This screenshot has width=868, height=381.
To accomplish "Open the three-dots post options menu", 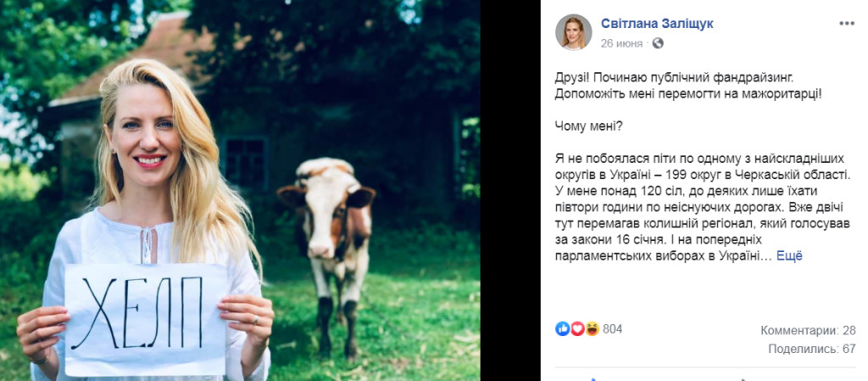I will (x=847, y=23).
